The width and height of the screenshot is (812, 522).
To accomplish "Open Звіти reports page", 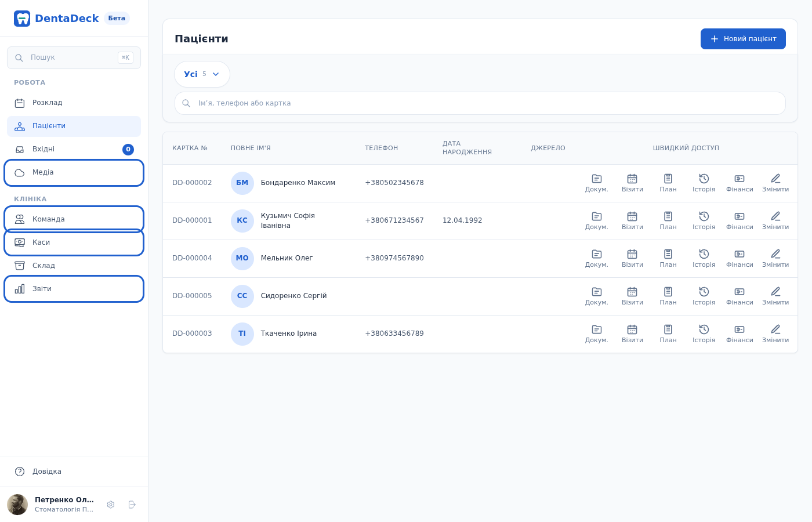I will pos(74,289).
